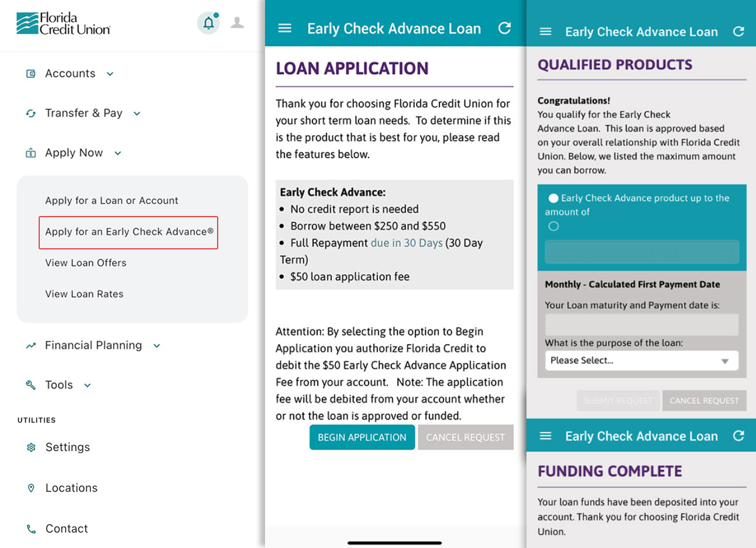Select the Early Check Advance product radio button

(553, 198)
